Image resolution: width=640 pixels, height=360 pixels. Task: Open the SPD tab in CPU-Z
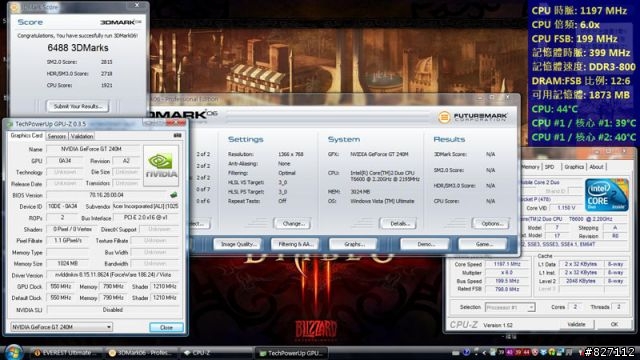[549, 167]
